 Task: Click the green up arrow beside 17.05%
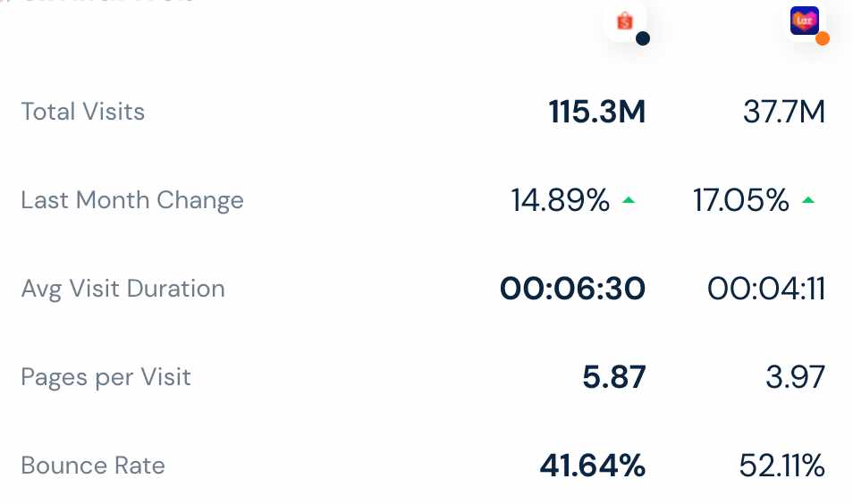tap(808, 200)
